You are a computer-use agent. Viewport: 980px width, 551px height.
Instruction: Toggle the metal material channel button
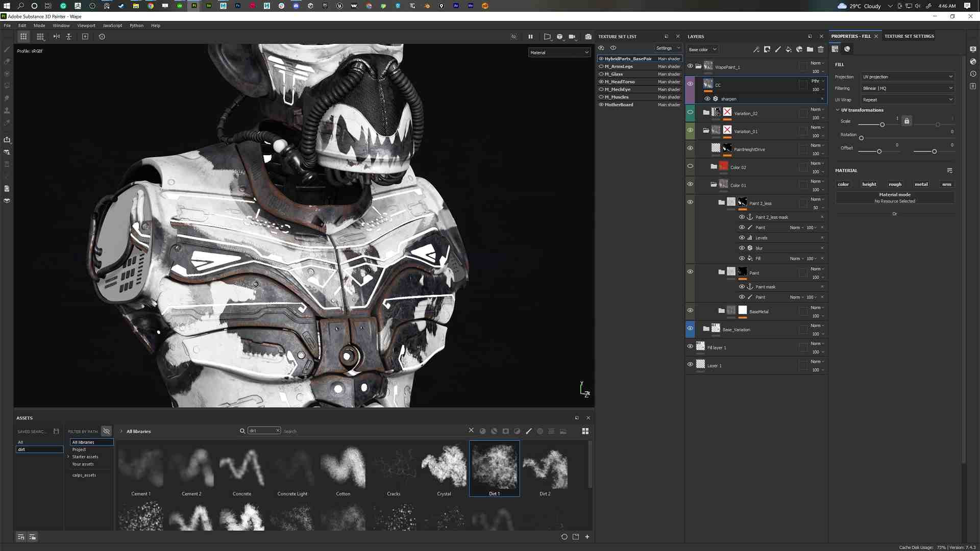tap(921, 184)
